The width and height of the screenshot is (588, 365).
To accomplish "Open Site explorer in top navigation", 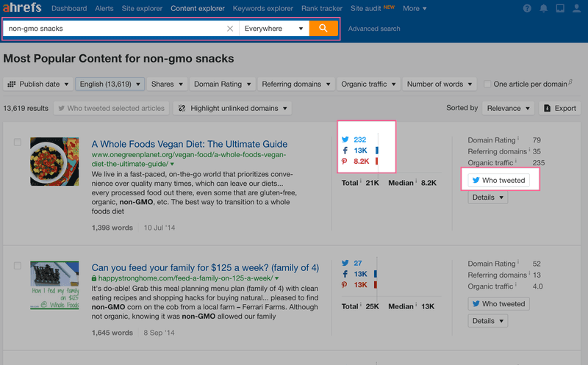I will (142, 8).
